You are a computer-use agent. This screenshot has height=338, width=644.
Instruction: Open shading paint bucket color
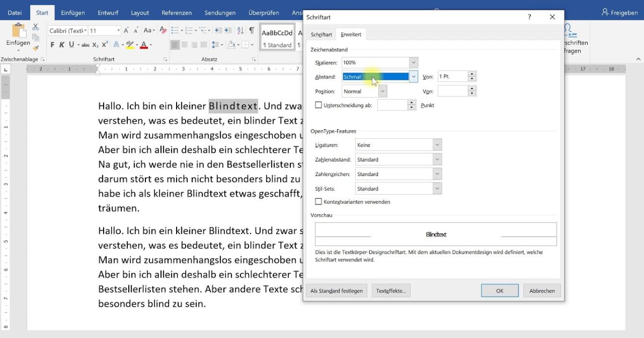point(231,45)
